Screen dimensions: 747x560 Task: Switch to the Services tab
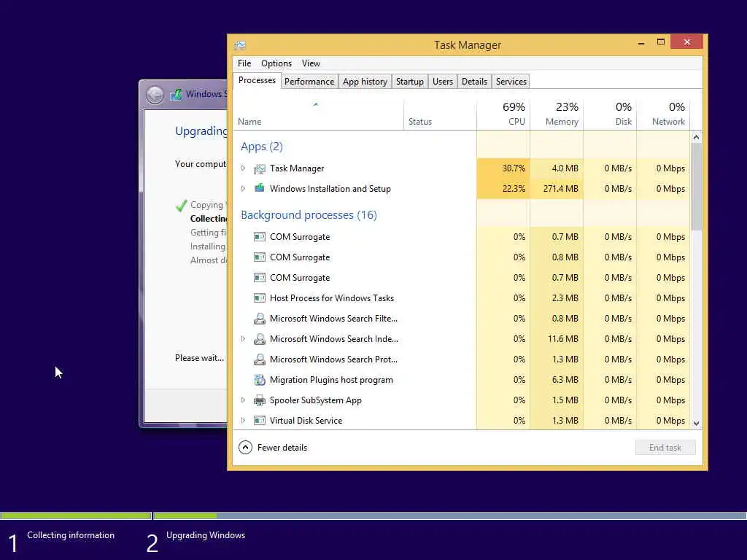click(x=511, y=82)
